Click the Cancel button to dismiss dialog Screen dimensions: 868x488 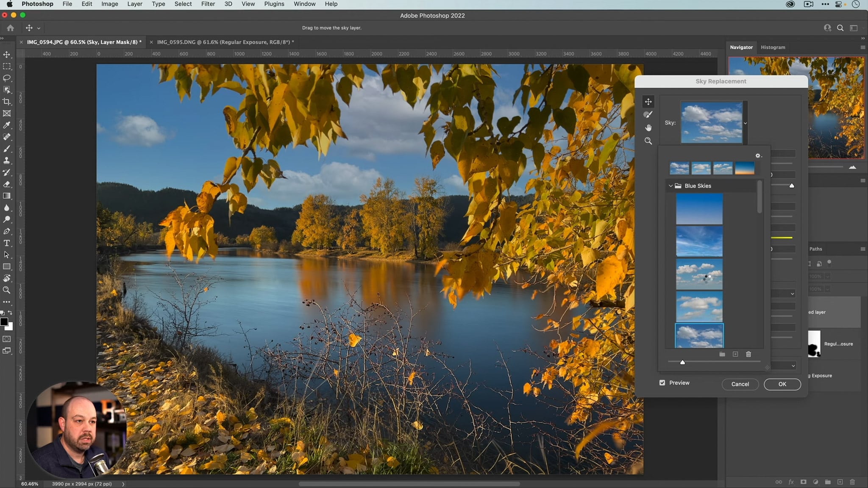coord(740,384)
